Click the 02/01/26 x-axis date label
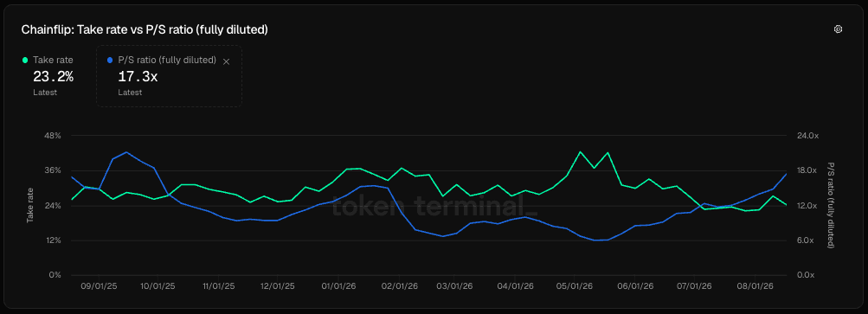Image resolution: width=868 pixels, height=314 pixels. point(399,286)
